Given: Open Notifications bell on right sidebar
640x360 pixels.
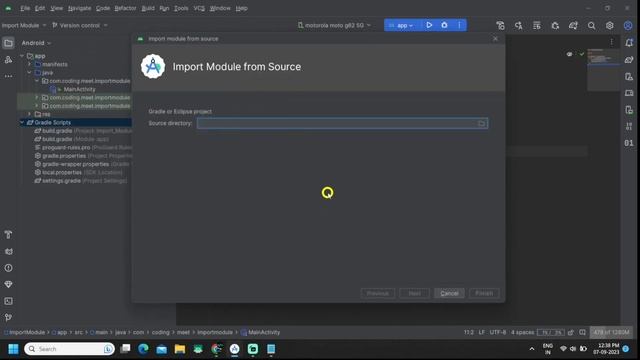Looking at the screenshot, I should coord(629,43).
